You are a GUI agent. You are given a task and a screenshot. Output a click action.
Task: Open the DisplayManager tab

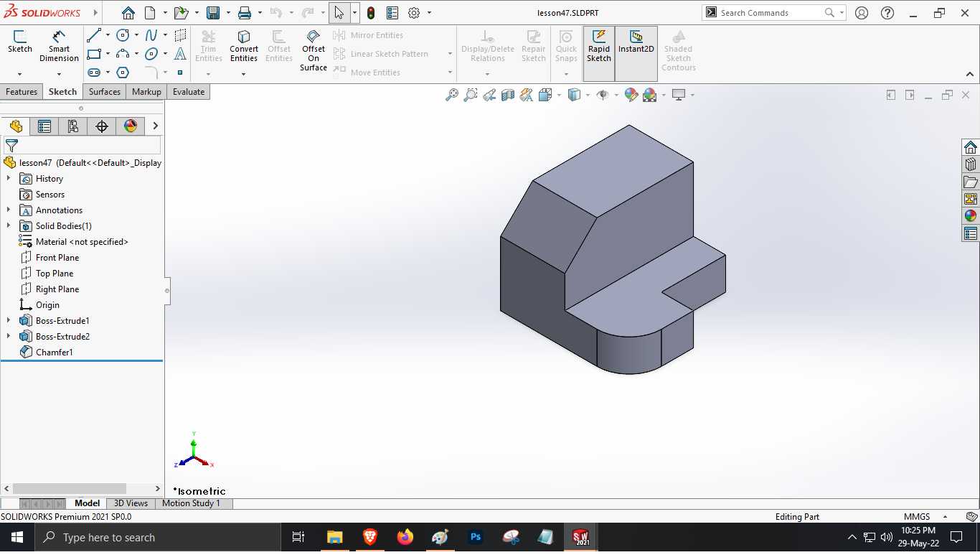coord(131,126)
